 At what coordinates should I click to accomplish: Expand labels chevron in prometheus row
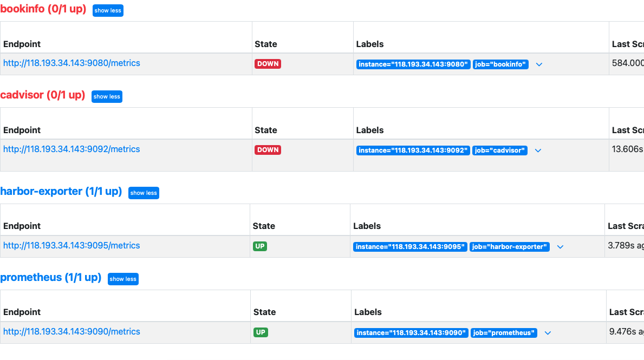point(548,333)
